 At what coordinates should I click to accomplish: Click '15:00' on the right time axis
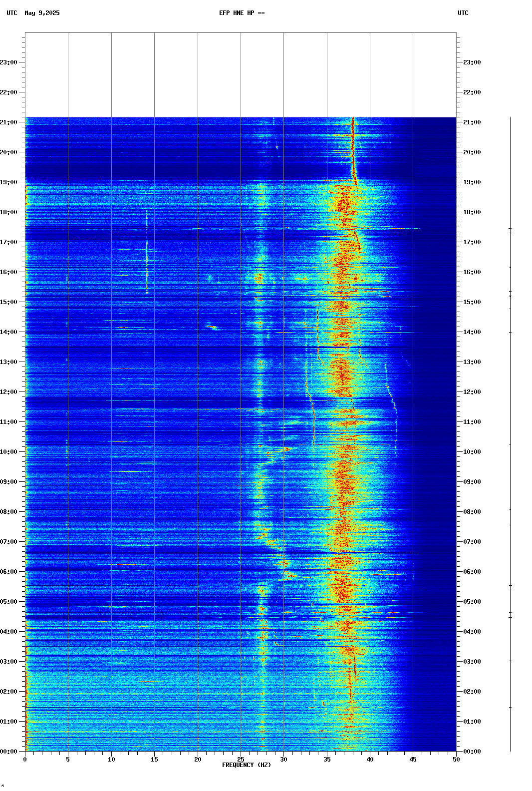click(472, 302)
